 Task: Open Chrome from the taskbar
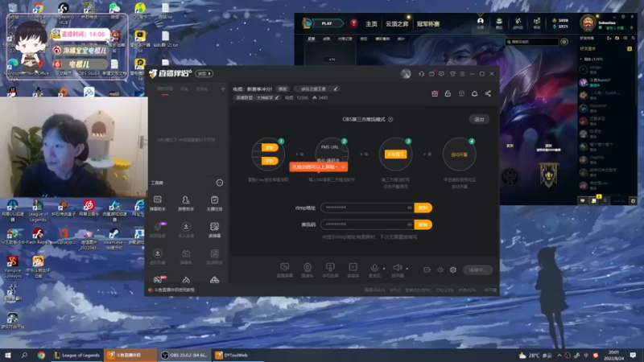[x=41, y=355]
